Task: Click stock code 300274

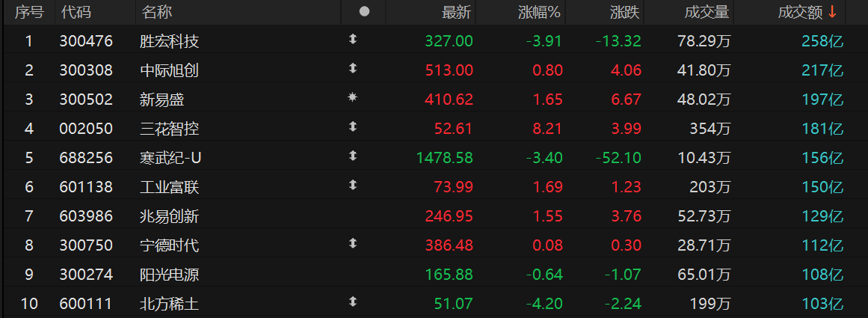Action: 86,275
